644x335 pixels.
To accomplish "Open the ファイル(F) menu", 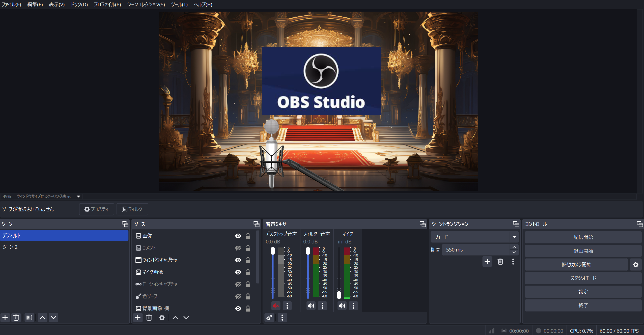I will tap(11, 5).
